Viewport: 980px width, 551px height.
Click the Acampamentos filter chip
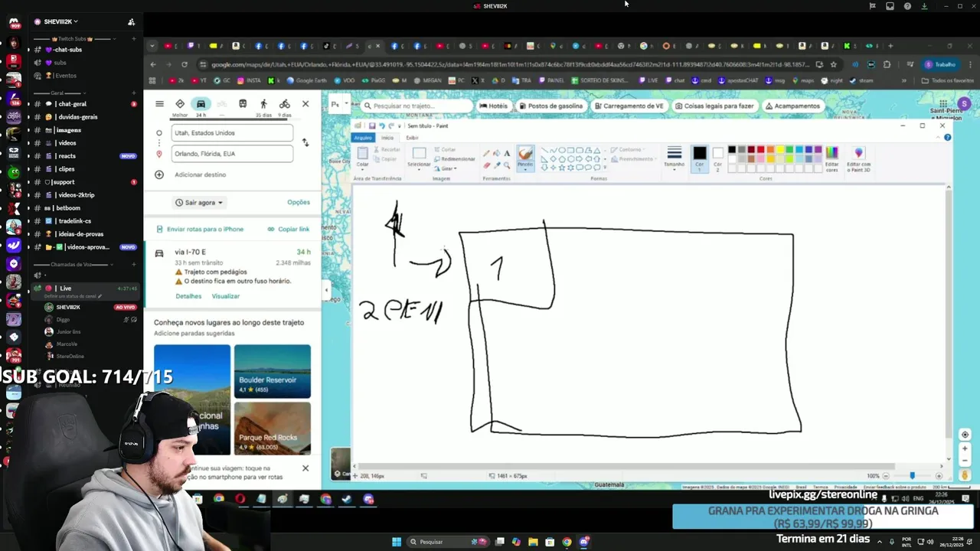(792, 106)
